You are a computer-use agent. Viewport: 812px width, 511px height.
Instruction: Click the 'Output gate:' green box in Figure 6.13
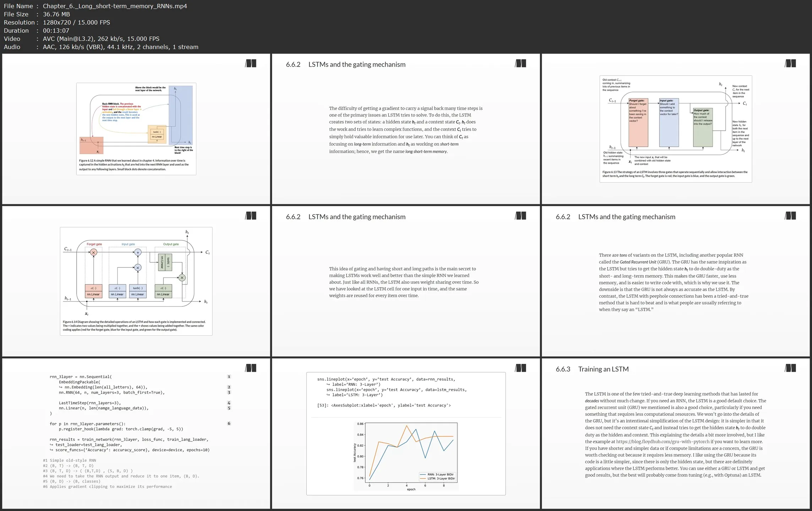click(x=703, y=127)
